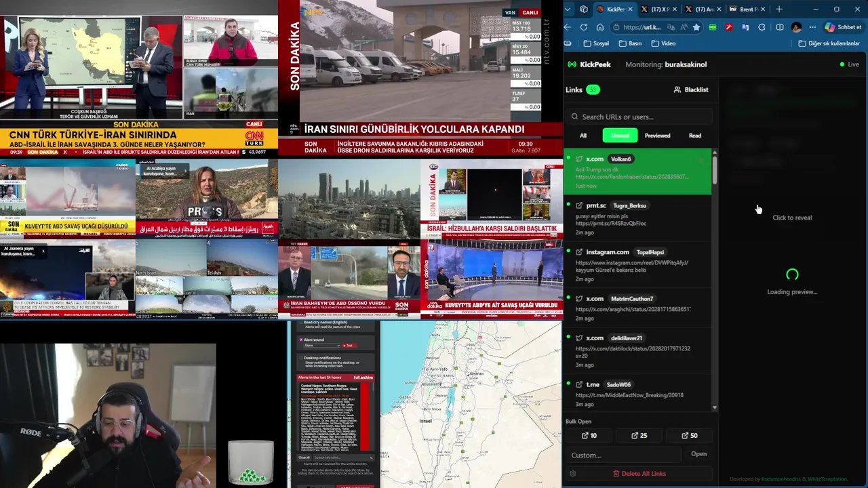Enable the Desktop notifications checkbox
This screenshot has height=488, width=868.
301,358
